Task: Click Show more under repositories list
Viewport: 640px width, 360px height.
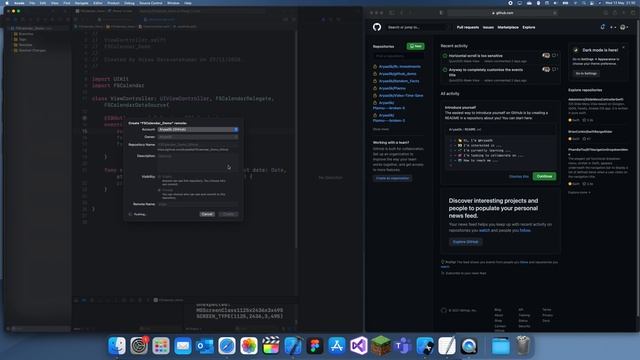Action: tap(381, 129)
